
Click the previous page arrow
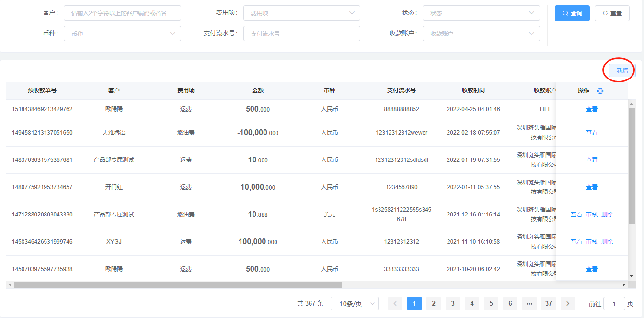pos(395,304)
